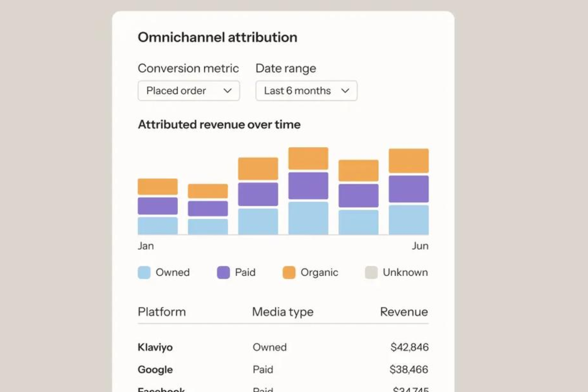Sort the table by the Revenue column
Image resolution: width=588 pixels, height=392 pixels.
coord(404,312)
